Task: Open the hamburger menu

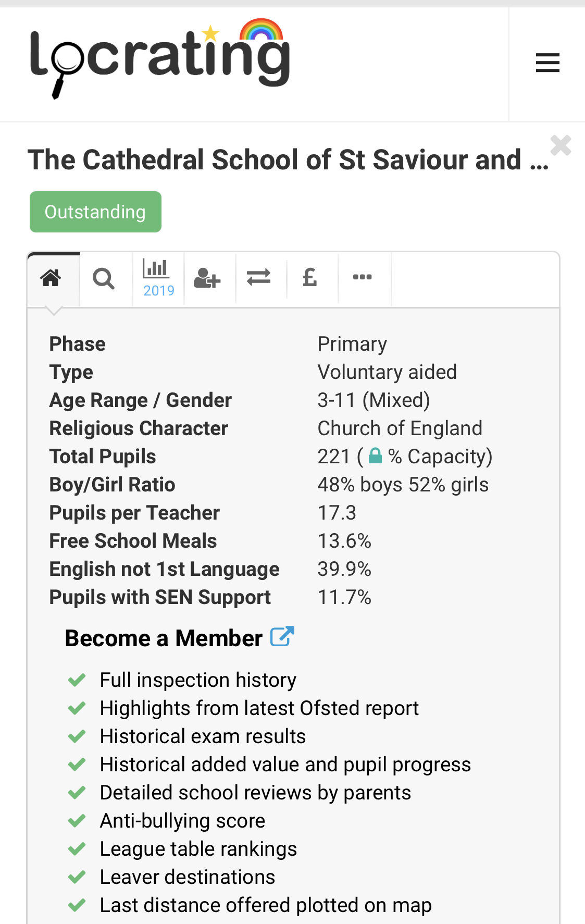Action: [547, 63]
